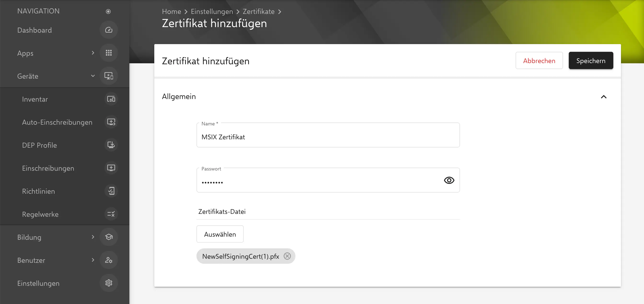Expand the Apps submenu chevron
The image size is (644, 304).
tap(93, 53)
